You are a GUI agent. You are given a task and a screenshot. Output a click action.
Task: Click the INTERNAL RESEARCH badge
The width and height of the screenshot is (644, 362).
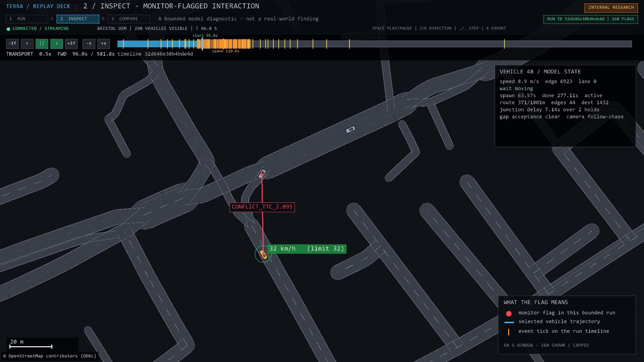coord(611,7)
